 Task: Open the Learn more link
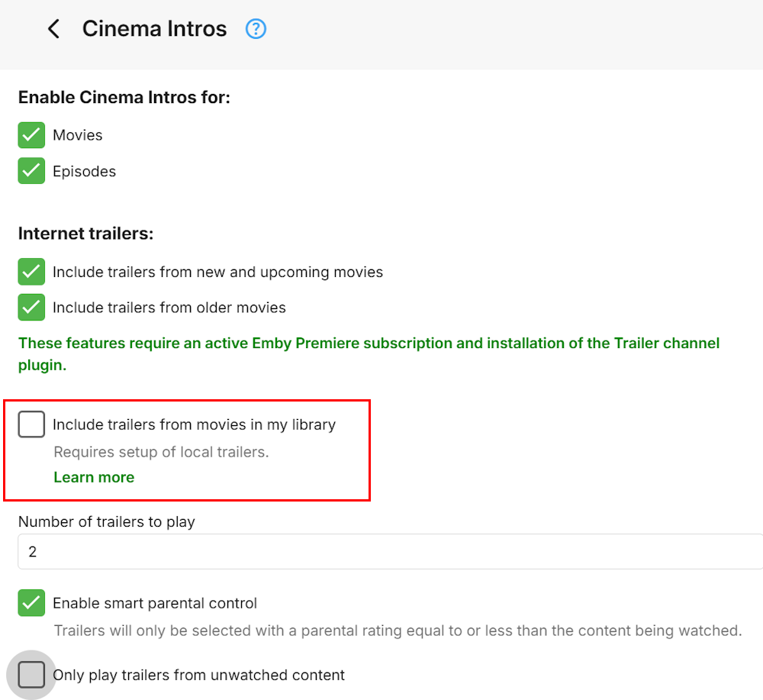point(94,477)
